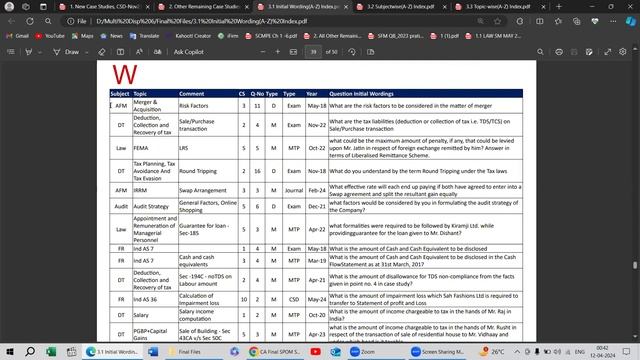Click 'Swap Arrangement' comment cell
This screenshot has width=640, height=360.
coord(208,190)
